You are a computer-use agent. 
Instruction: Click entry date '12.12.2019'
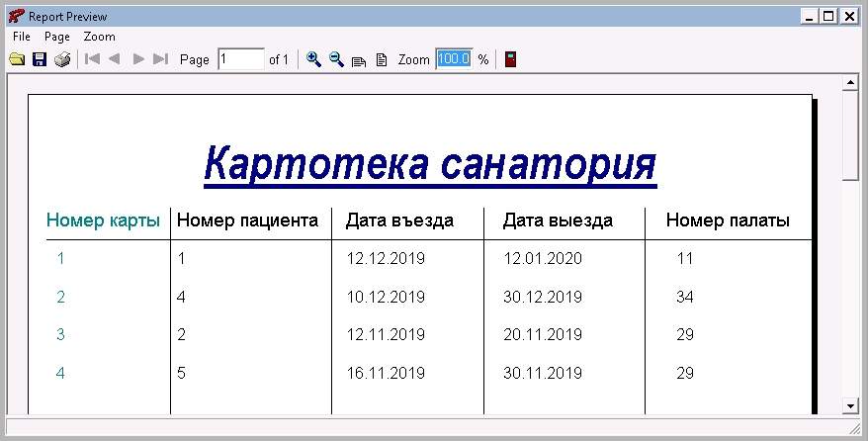[386, 258]
